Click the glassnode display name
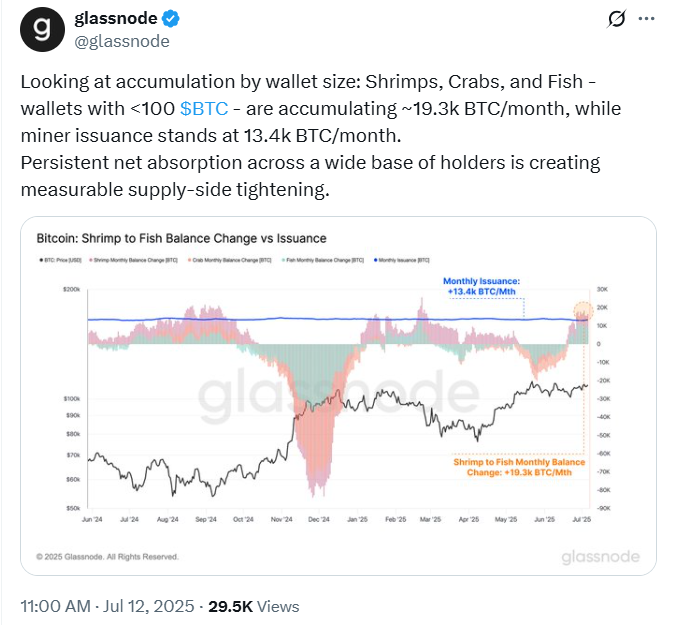This screenshot has height=625, width=673. pyautogui.click(x=116, y=18)
